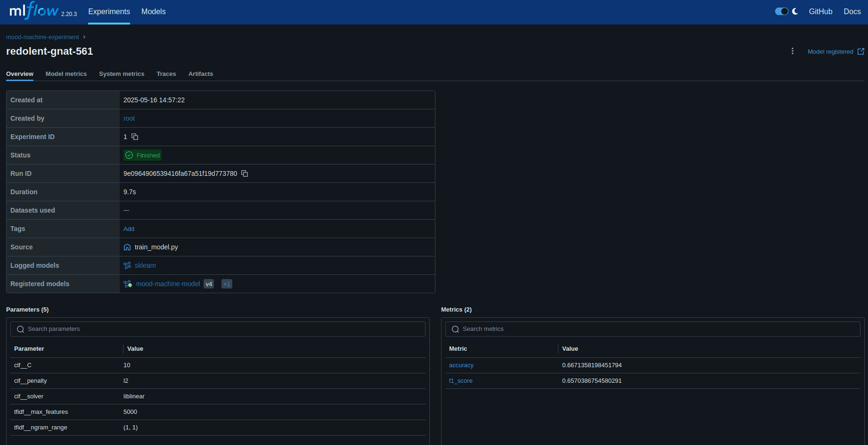Image resolution: width=868 pixels, height=445 pixels.
Task: Select the registered model icon beside mood-machine-model
Action: click(127, 284)
